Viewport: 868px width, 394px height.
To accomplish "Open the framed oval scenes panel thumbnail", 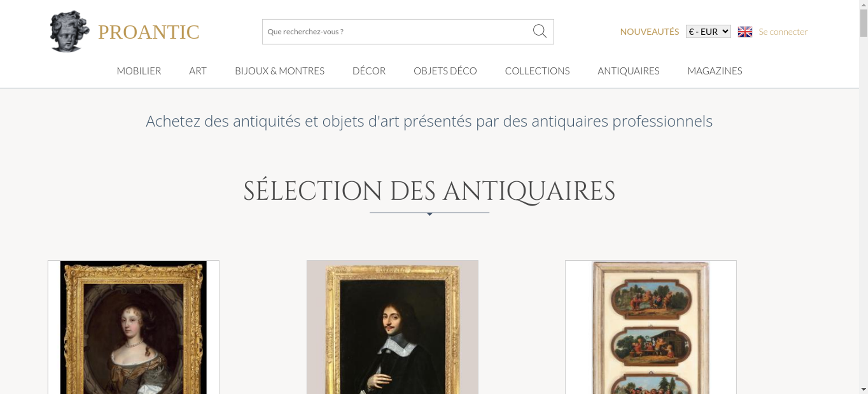I will point(651,327).
